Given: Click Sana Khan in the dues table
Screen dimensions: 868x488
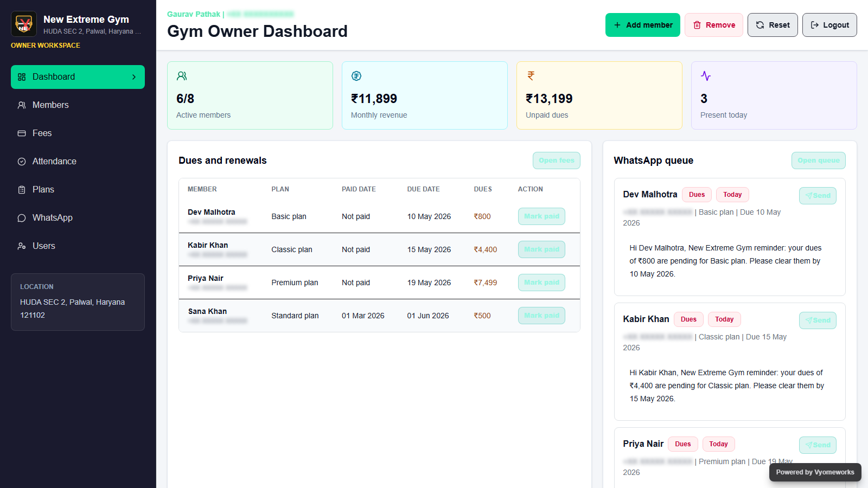Looking at the screenshot, I should click(207, 311).
